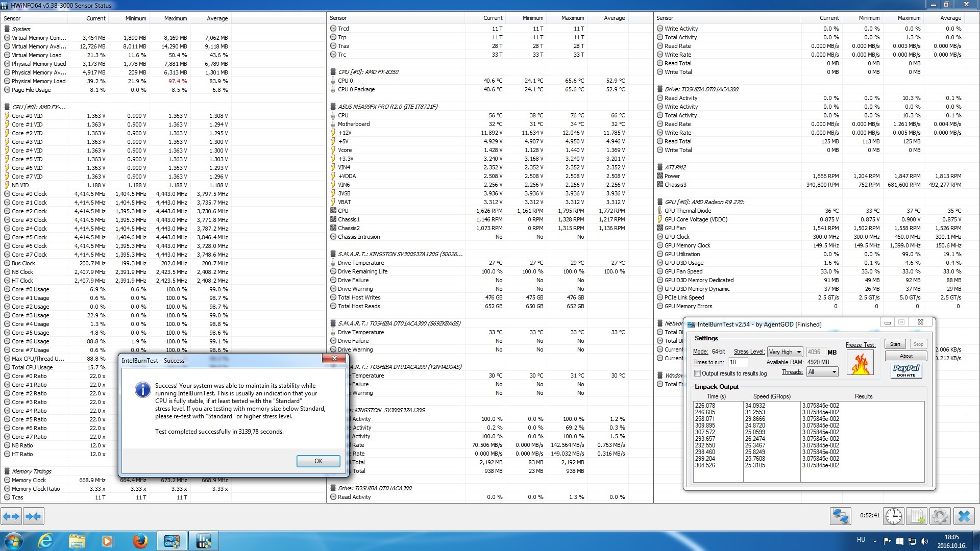980x551 pixels.
Task: Click the icon beside GPU Thermal Diode
Action: [x=660, y=211]
